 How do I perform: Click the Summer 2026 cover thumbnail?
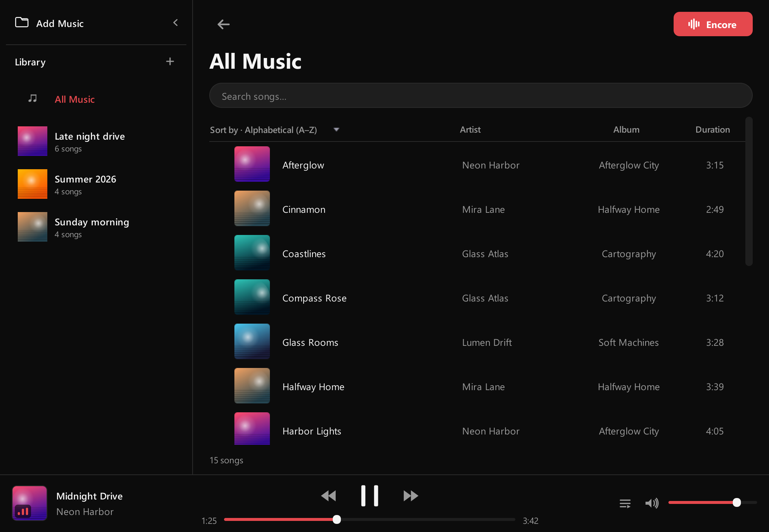click(x=33, y=184)
